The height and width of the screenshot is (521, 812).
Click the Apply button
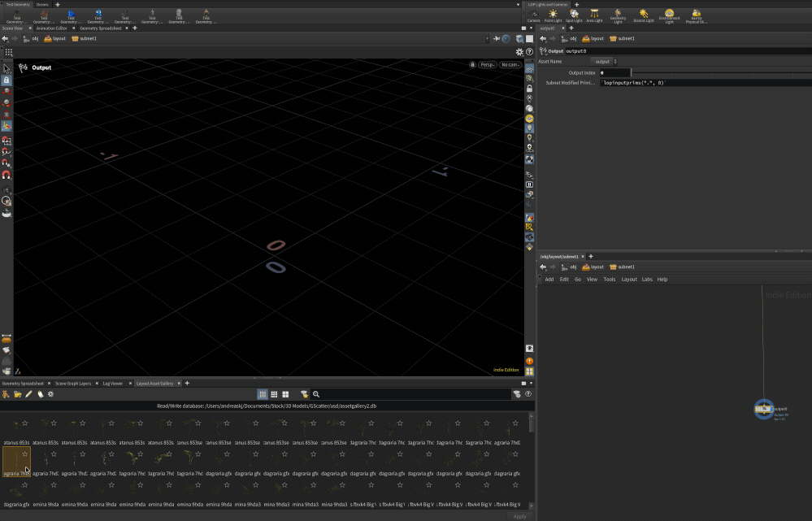(x=519, y=516)
